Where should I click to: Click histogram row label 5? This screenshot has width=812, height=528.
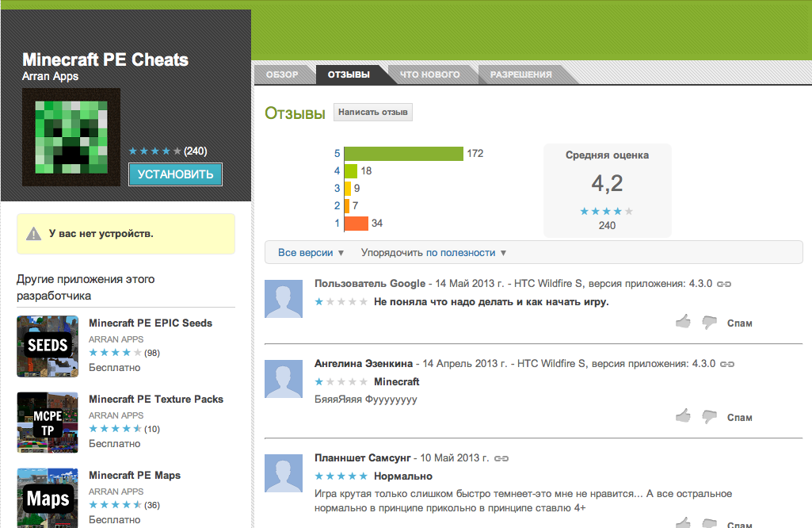[337, 153]
